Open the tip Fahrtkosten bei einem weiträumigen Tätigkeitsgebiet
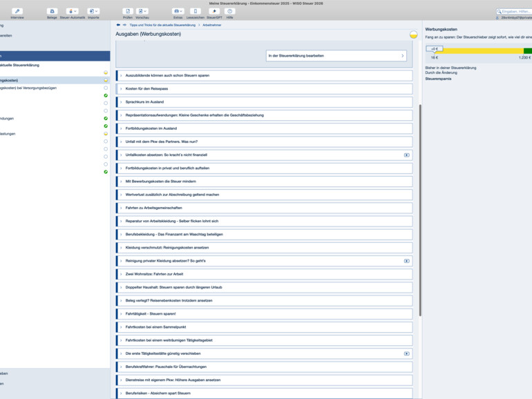The height and width of the screenshot is (399, 532). [x=265, y=340]
